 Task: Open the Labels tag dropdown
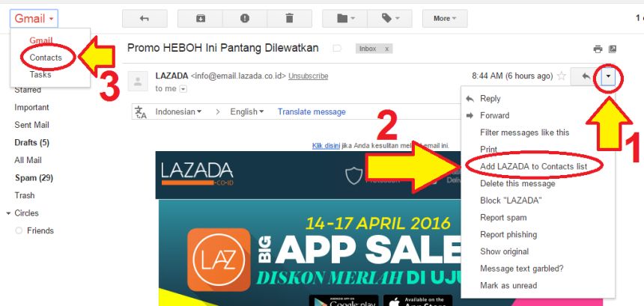(390, 19)
